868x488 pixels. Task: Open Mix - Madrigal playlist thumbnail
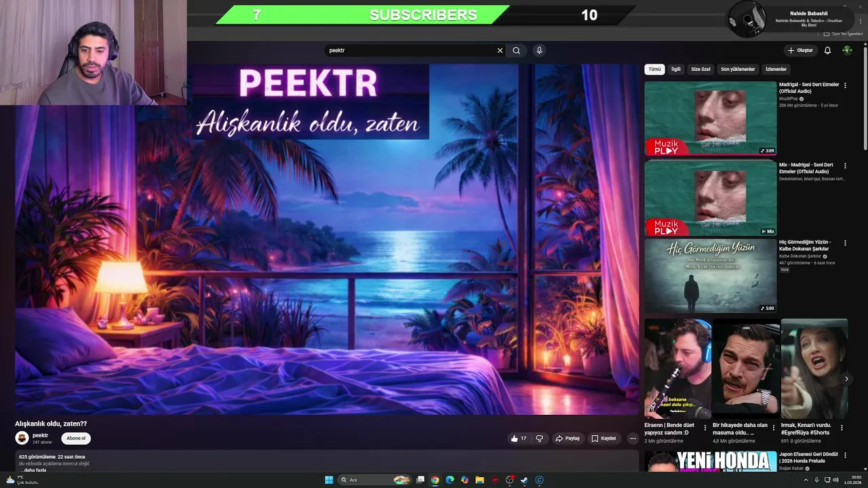point(710,198)
